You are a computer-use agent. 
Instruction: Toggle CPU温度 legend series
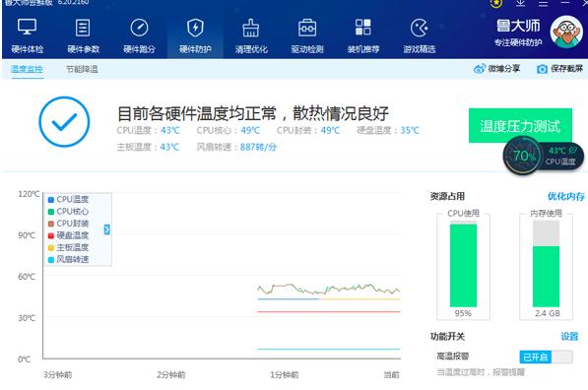68,200
